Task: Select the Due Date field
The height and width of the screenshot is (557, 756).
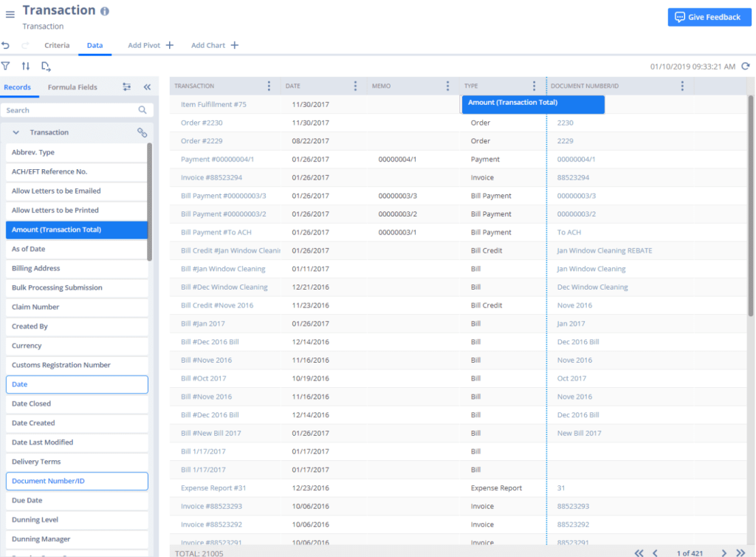Action: tap(77, 500)
